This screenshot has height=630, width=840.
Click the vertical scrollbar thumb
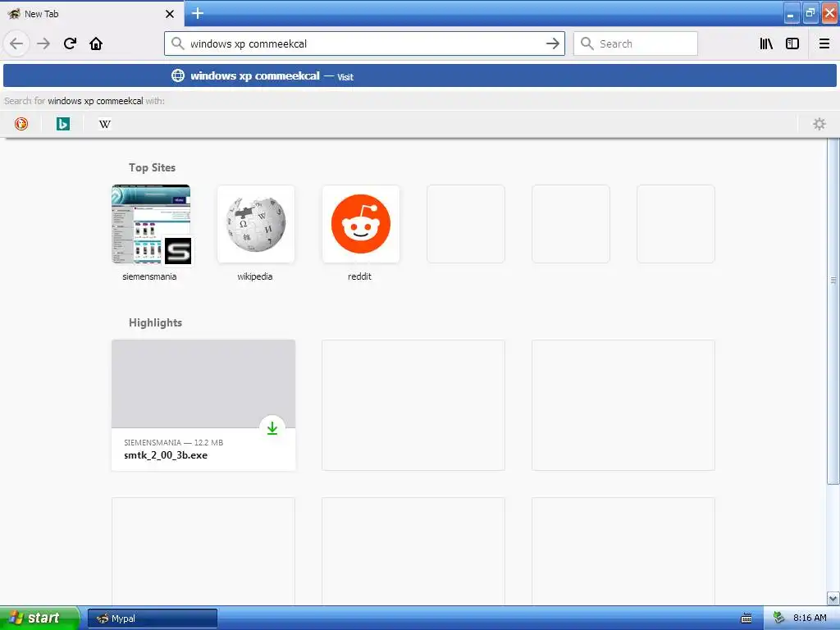833,311
